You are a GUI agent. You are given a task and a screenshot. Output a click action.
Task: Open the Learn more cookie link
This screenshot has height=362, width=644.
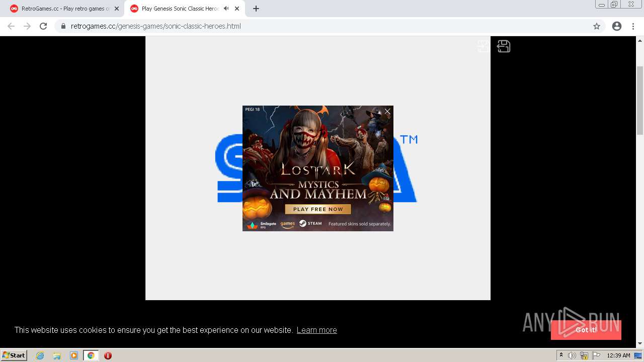click(316, 330)
